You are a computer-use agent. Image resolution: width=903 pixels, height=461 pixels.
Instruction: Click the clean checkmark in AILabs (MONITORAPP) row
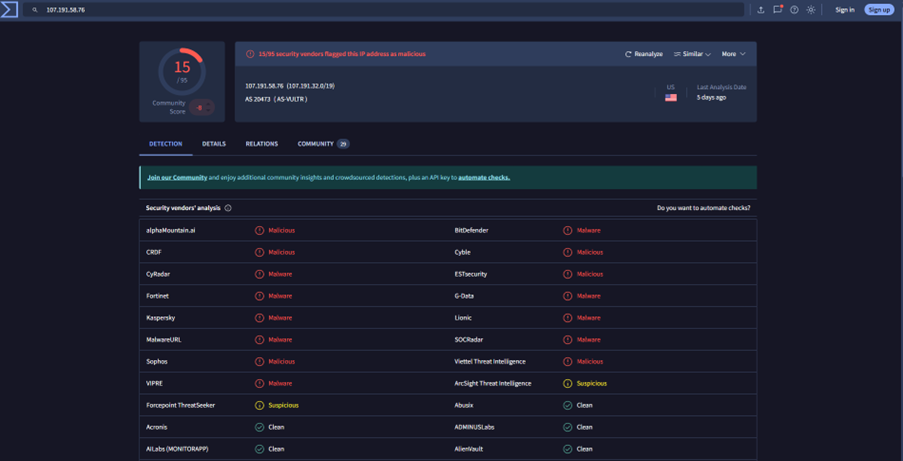coord(260,449)
